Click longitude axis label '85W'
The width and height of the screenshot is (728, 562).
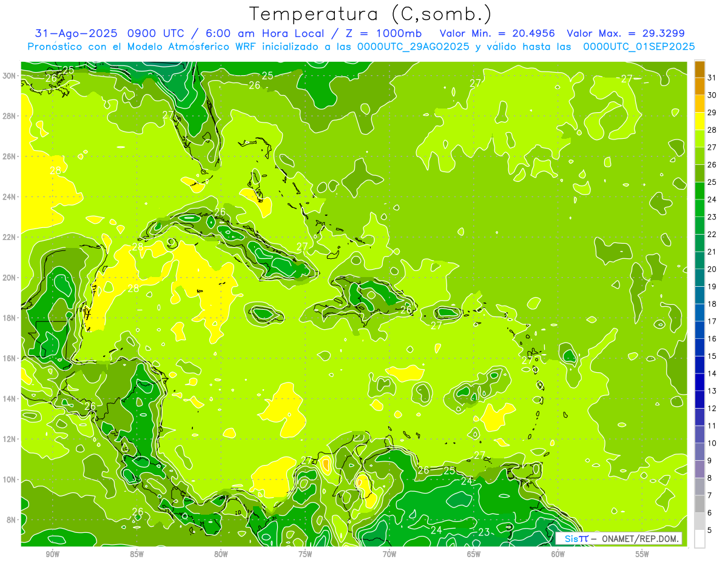pyautogui.click(x=136, y=555)
